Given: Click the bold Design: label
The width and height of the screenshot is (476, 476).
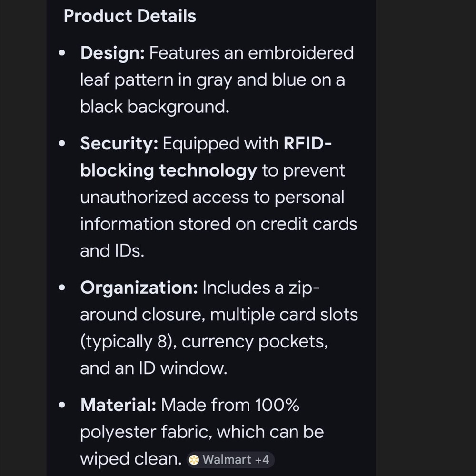Looking at the screenshot, I should point(113,53).
